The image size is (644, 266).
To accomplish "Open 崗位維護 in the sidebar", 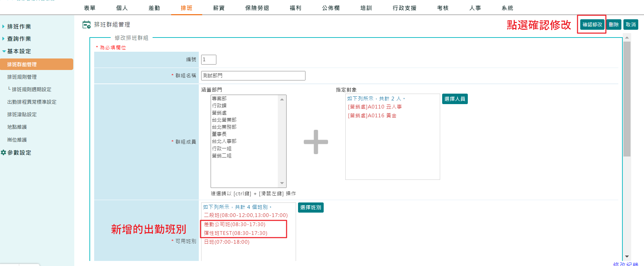I will pos(17,140).
